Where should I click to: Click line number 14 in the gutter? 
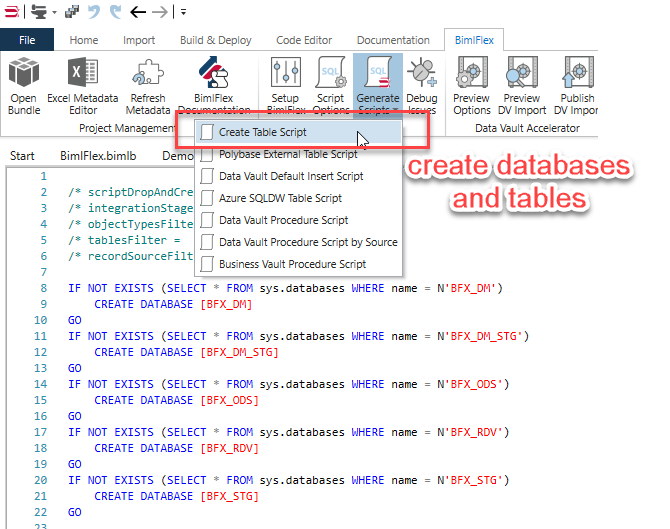41,384
